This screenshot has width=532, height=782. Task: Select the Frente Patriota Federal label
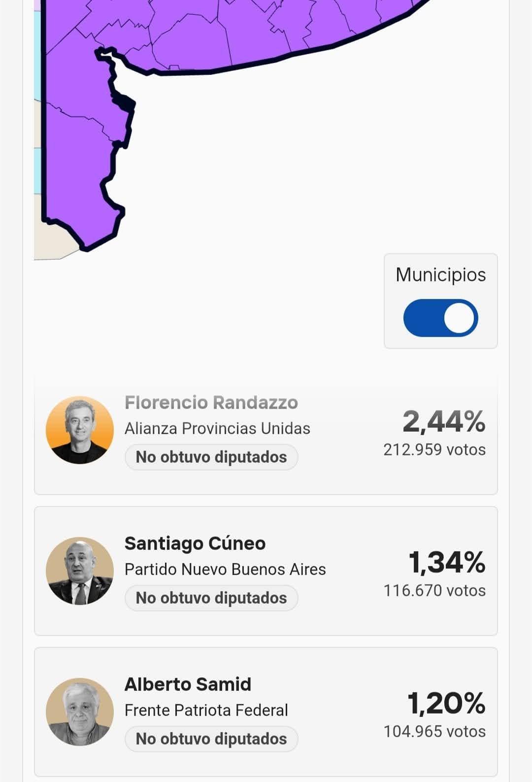(206, 710)
